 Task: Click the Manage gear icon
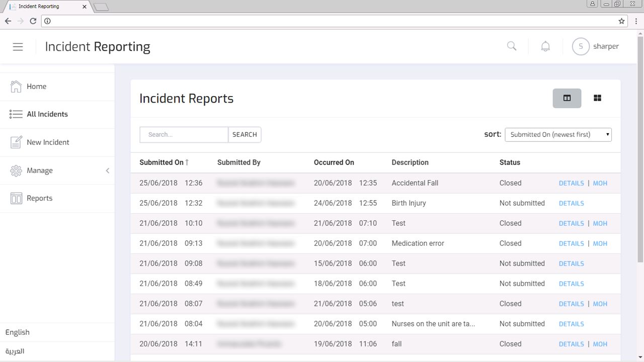[x=16, y=170]
